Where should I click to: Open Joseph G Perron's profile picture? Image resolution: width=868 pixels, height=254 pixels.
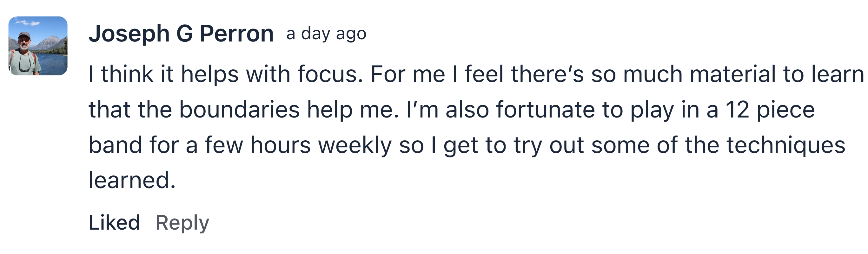[x=38, y=46]
